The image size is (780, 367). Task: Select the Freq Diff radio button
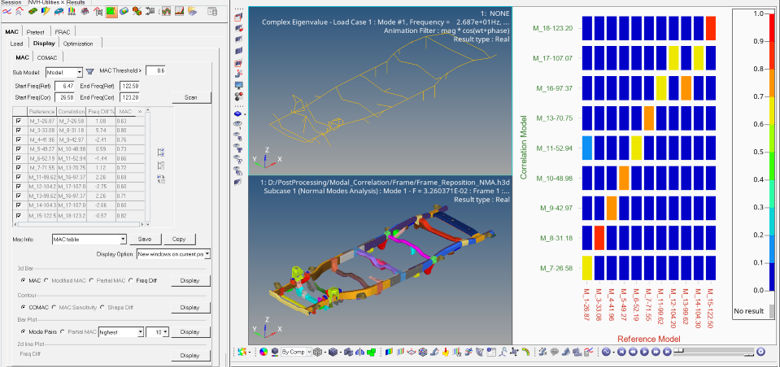[131, 280]
